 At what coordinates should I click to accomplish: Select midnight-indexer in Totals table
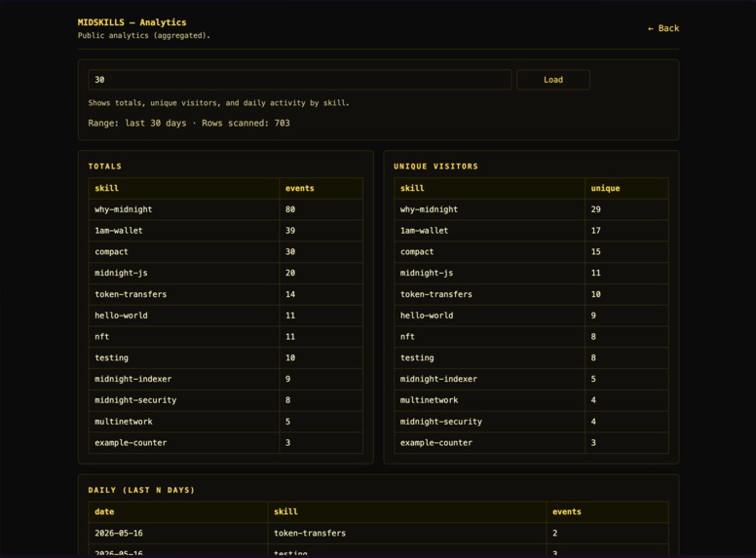133,379
